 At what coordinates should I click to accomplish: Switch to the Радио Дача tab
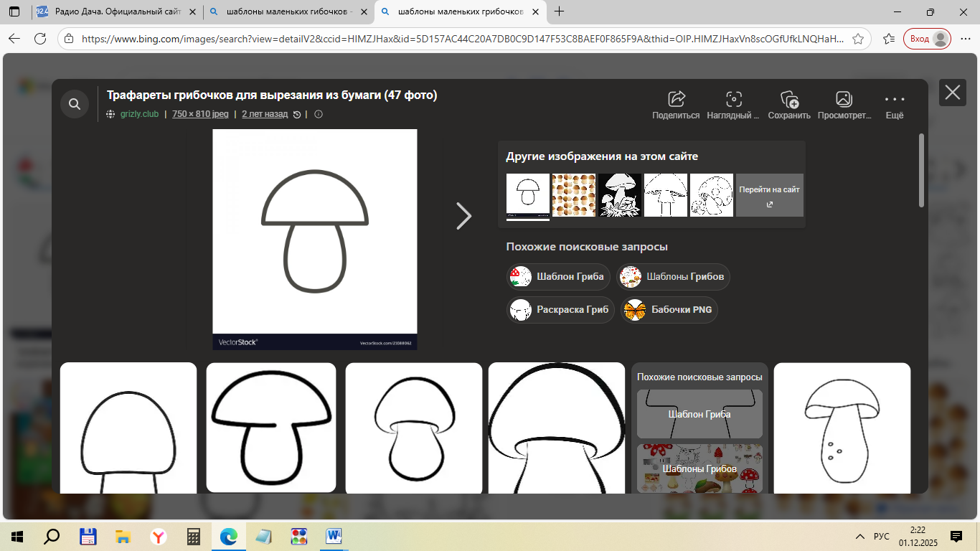click(x=113, y=12)
